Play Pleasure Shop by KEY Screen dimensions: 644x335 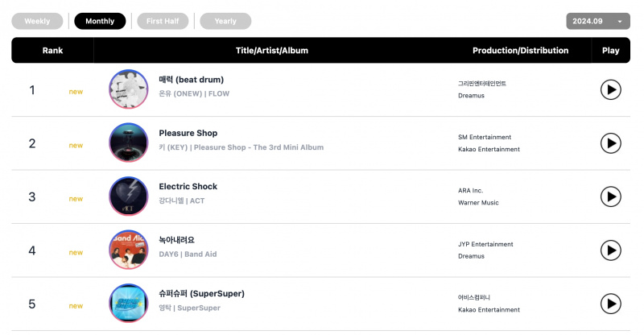coord(611,143)
